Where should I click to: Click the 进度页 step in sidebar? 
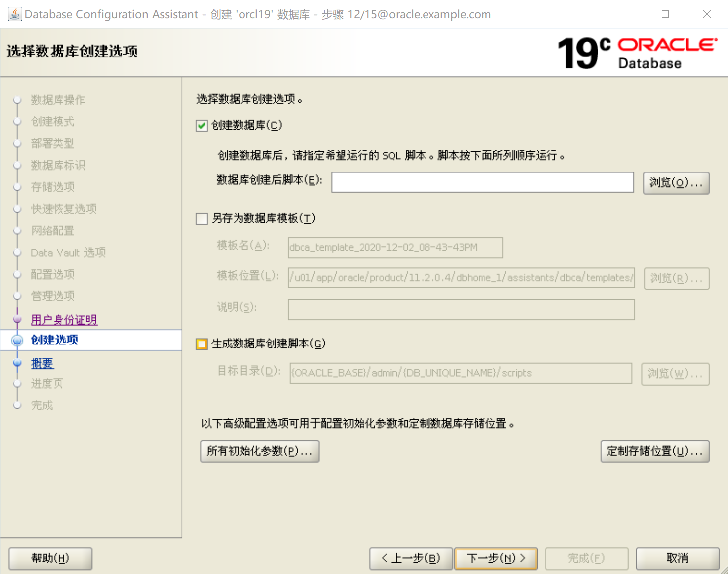(x=47, y=383)
